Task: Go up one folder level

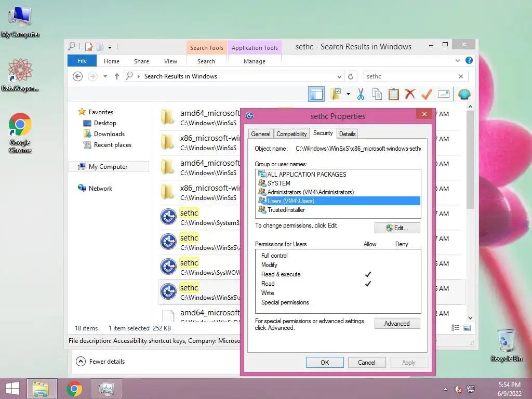Action: pyautogui.click(x=117, y=76)
